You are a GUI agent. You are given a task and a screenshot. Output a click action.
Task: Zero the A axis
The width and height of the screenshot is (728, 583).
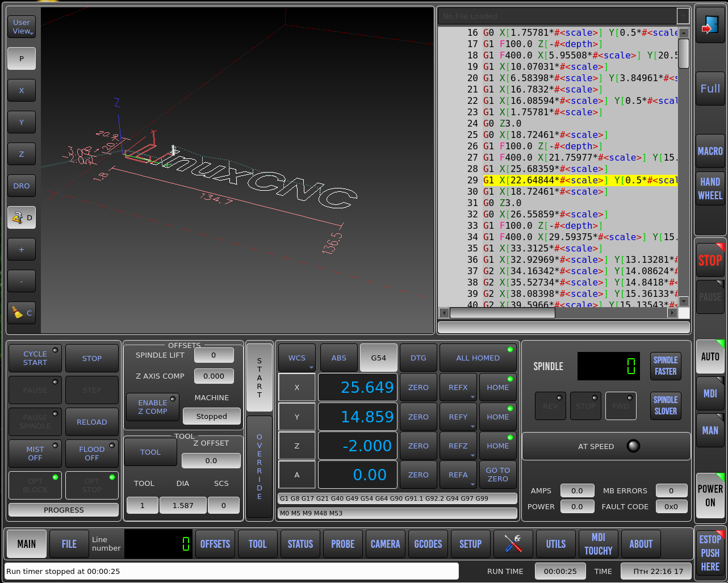click(x=419, y=475)
